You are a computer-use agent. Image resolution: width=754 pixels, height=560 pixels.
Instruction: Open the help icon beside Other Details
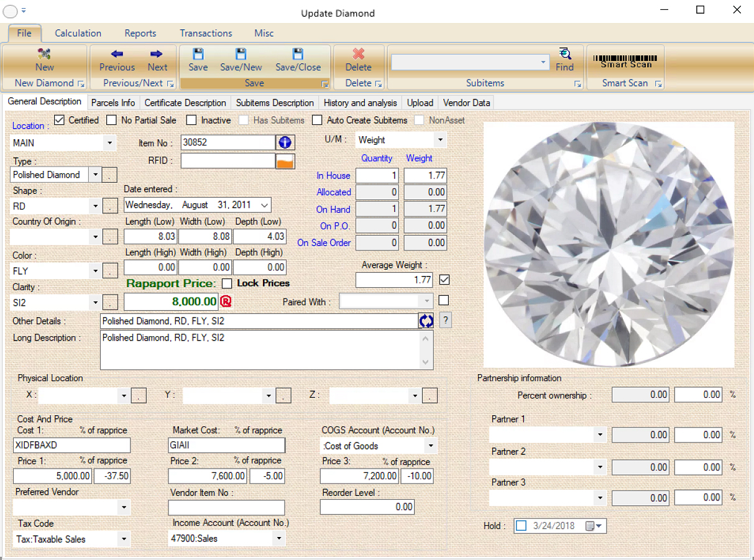(445, 320)
